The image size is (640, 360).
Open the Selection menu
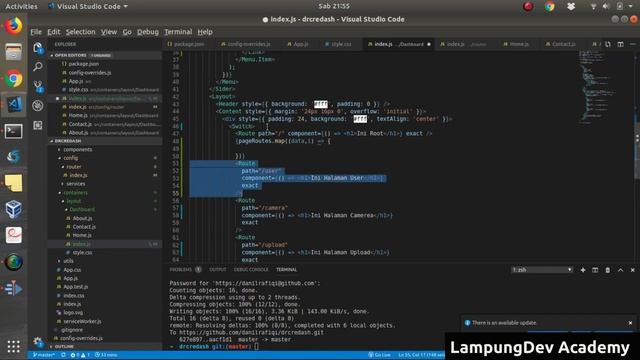point(80,32)
